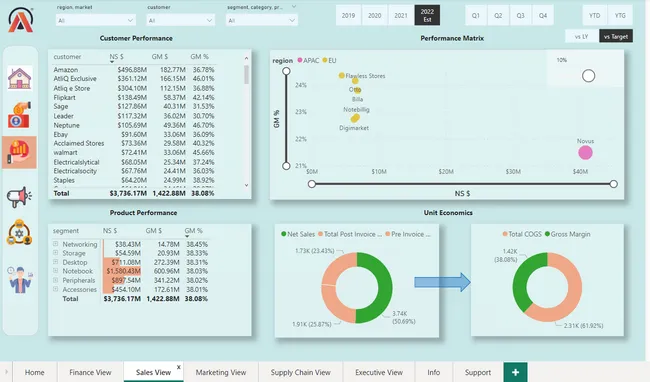Screen dimensions: 650x382
Task: Select the 2021 year filter
Action: 400,15
